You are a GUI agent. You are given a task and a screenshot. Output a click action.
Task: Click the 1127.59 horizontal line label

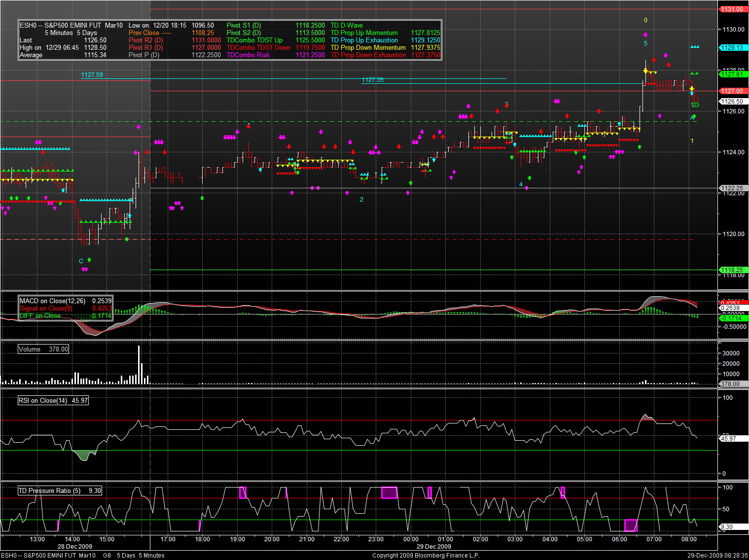92,75
